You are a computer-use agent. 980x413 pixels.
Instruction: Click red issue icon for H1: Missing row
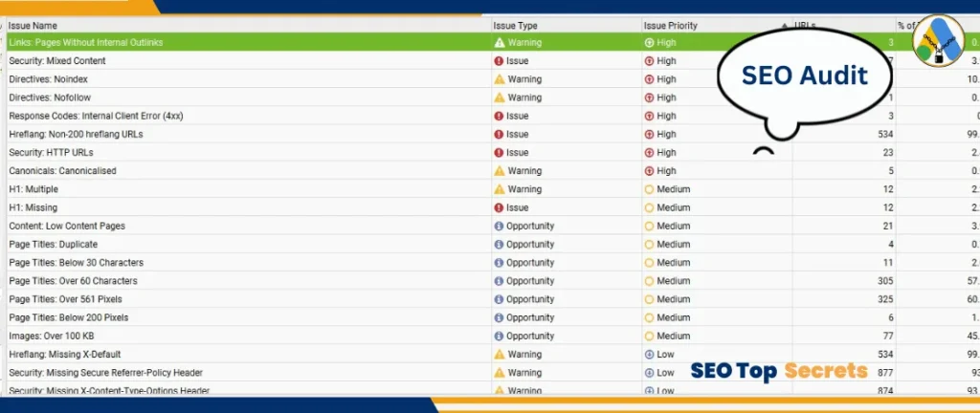coord(499,207)
